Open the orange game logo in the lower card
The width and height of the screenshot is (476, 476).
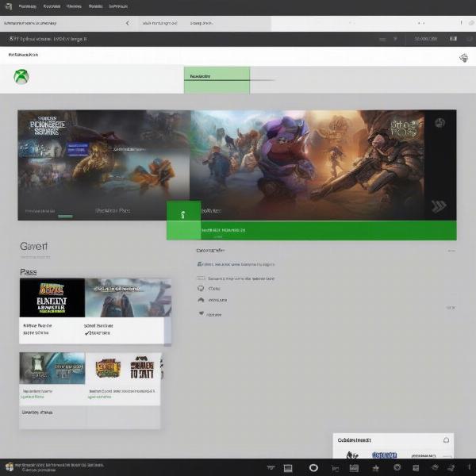[108, 368]
